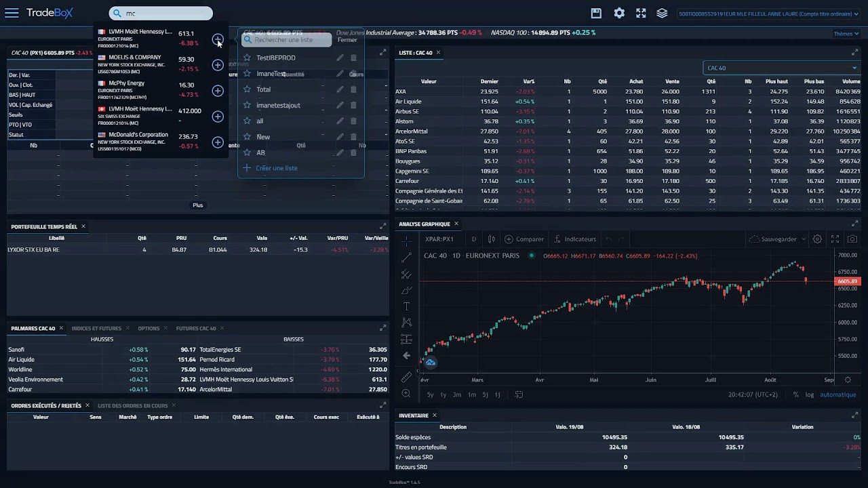Delete the Total list with trash icon
The height and width of the screenshot is (488, 868).
pos(353,89)
